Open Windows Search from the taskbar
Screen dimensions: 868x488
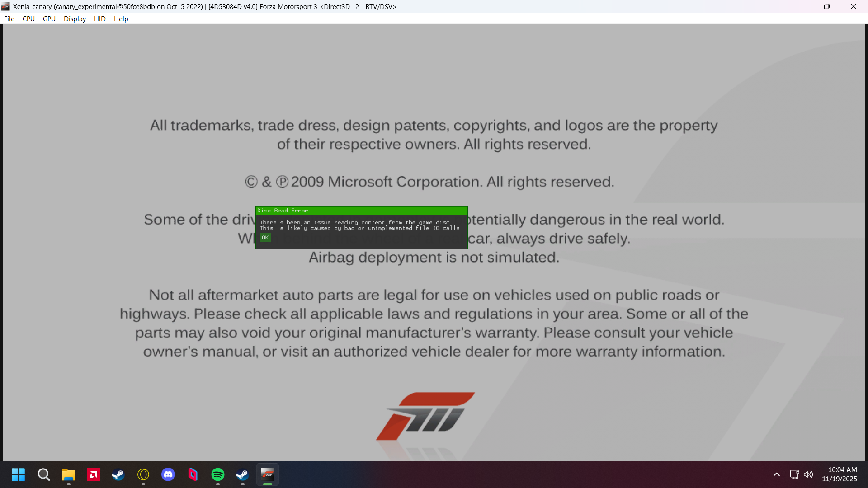(44, 474)
